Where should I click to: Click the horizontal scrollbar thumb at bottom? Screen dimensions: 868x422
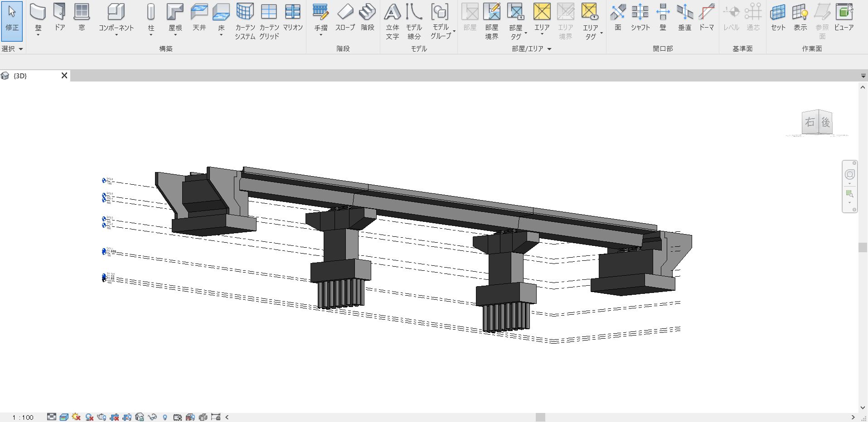(540, 417)
